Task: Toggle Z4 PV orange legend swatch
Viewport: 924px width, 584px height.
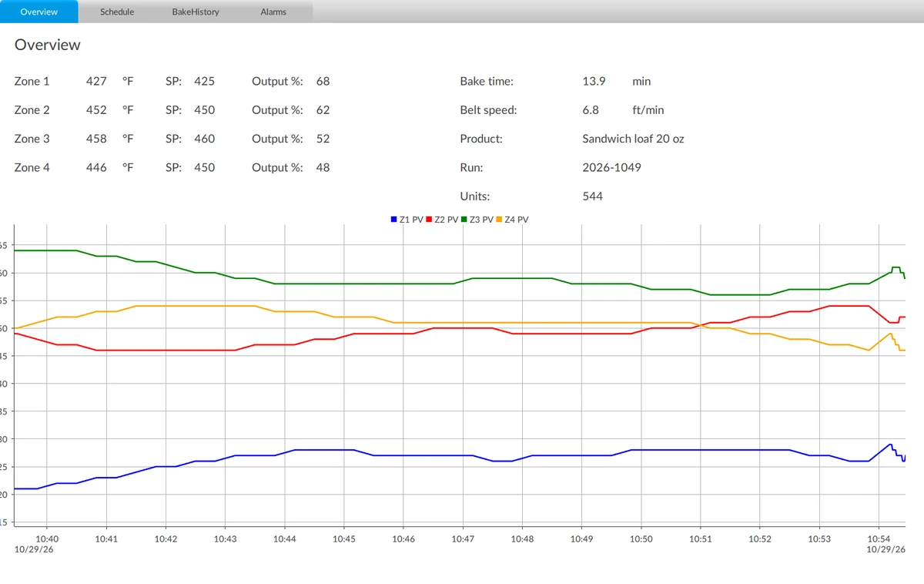Action: click(499, 220)
